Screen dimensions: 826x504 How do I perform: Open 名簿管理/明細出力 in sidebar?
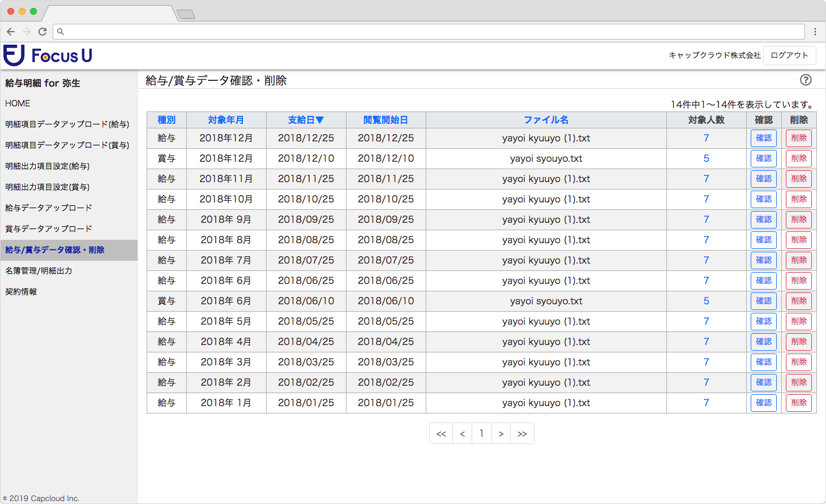point(38,271)
